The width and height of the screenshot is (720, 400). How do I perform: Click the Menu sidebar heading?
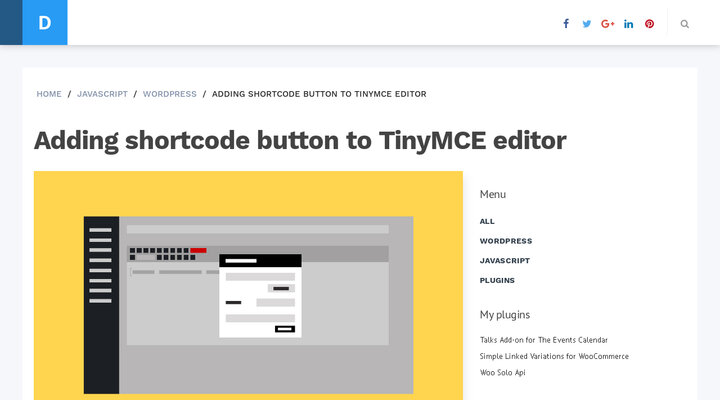[x=493, y=194]
